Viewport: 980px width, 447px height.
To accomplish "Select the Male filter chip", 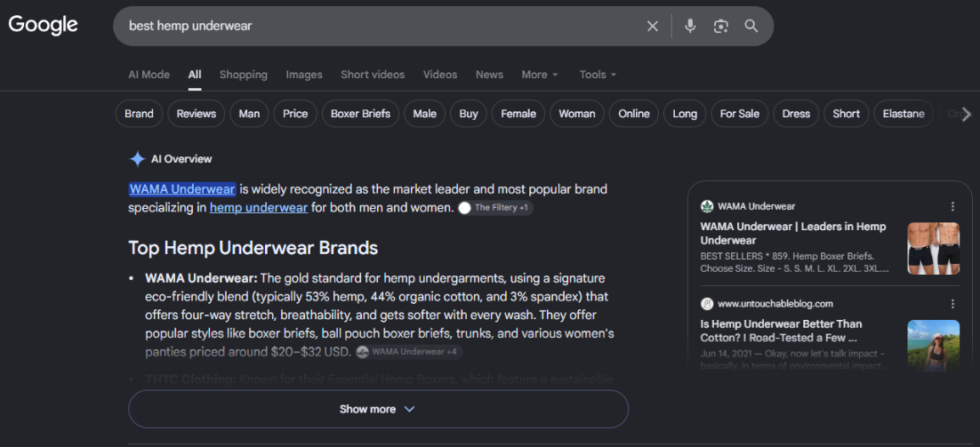I will 424,114.
